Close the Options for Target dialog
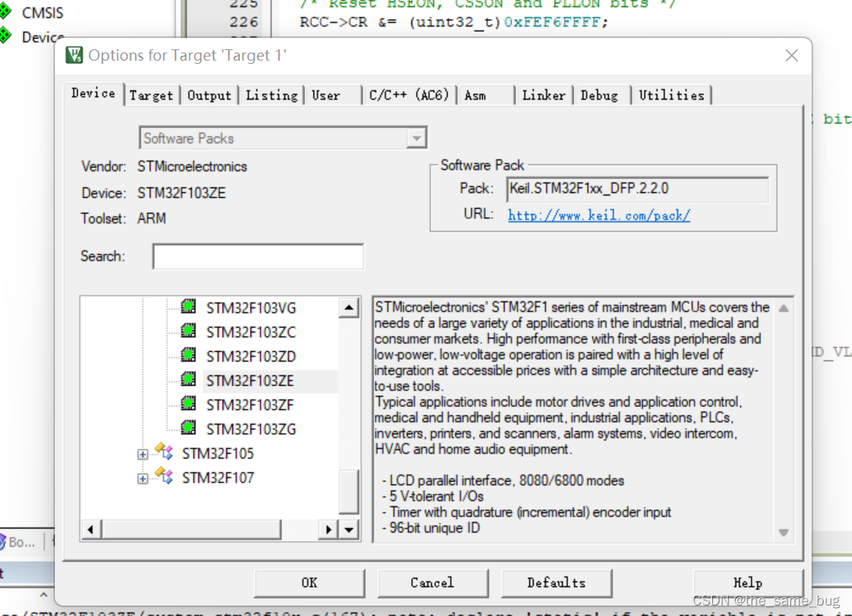The image size is (852, 616). 791,56
